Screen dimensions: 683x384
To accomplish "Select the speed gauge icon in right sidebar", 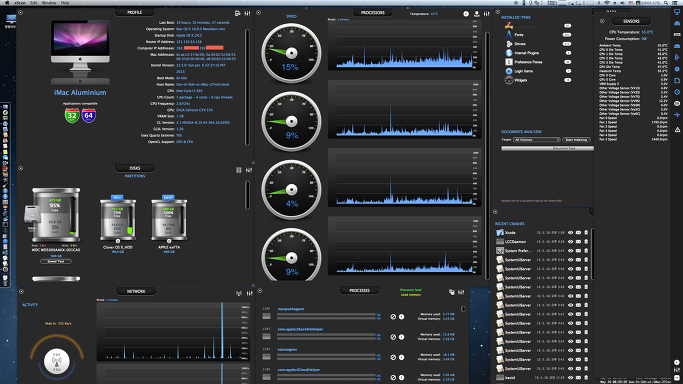I will (677, 24).
